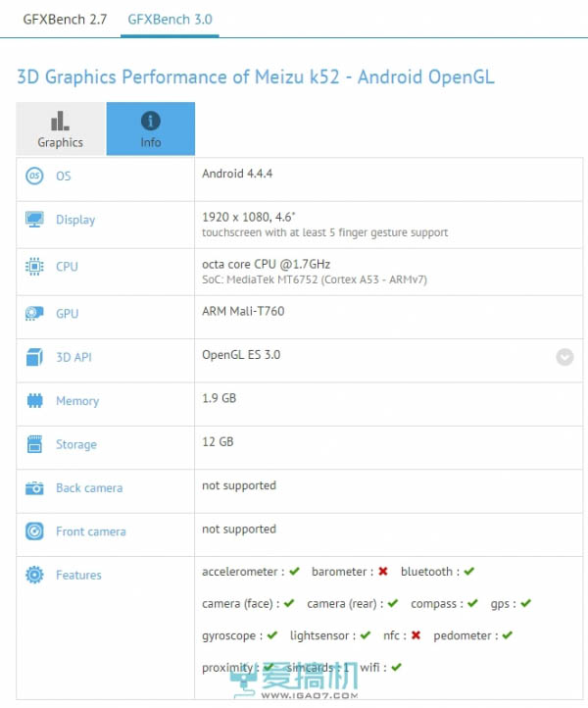588x708 pixels.
Task: Click the Back camera icon
Action: (35, 487)
